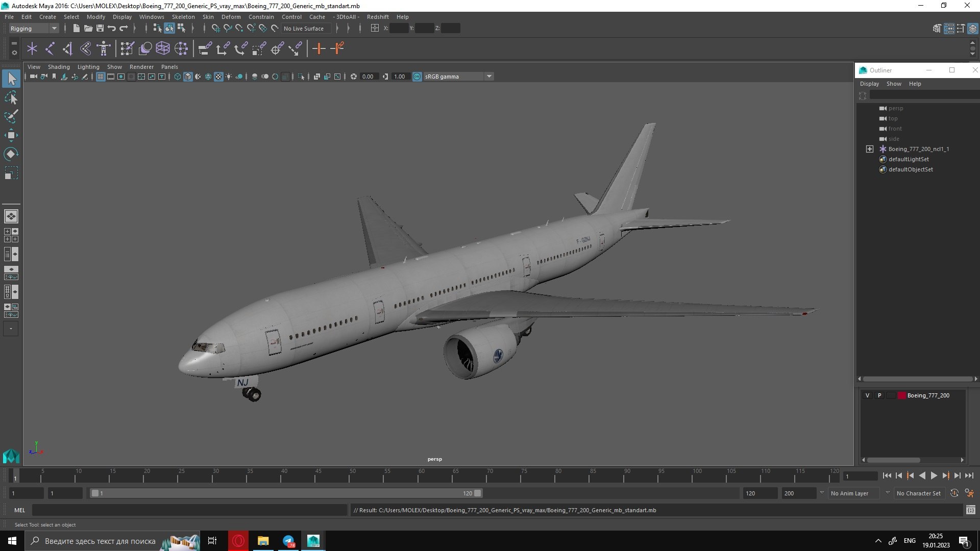Open the Redshift menu
The image size is (980, 551).
378,17
